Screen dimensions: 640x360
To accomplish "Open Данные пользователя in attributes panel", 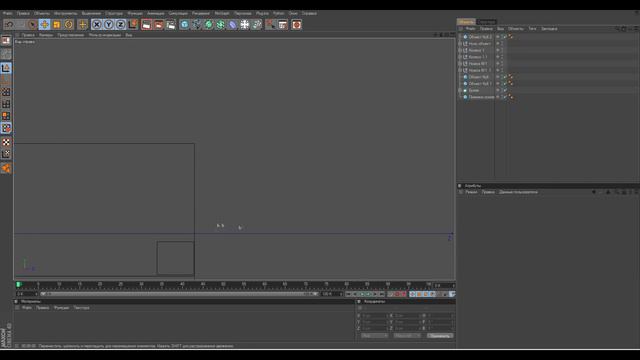I will click(x=518, y=192).
